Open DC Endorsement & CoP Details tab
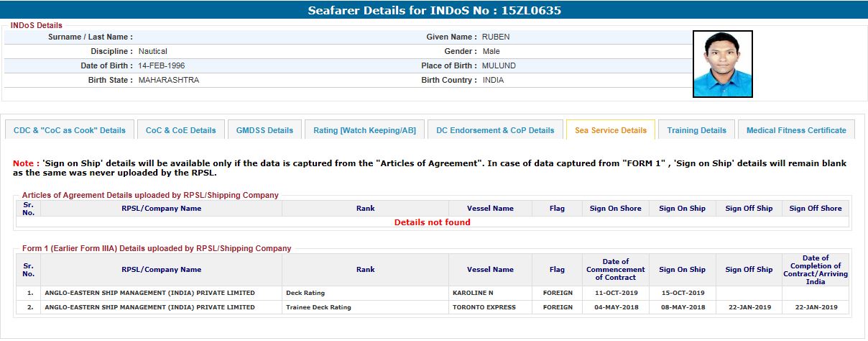 [x=496, y=130]
